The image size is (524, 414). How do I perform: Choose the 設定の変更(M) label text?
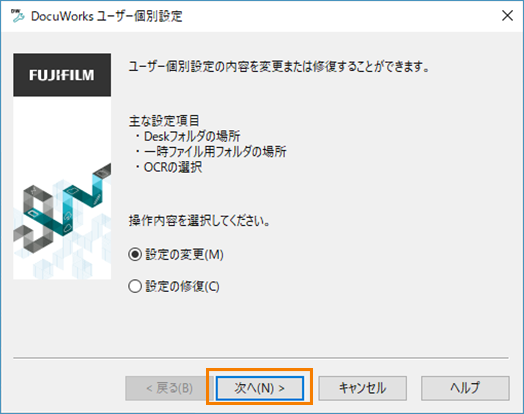point(184,255)
